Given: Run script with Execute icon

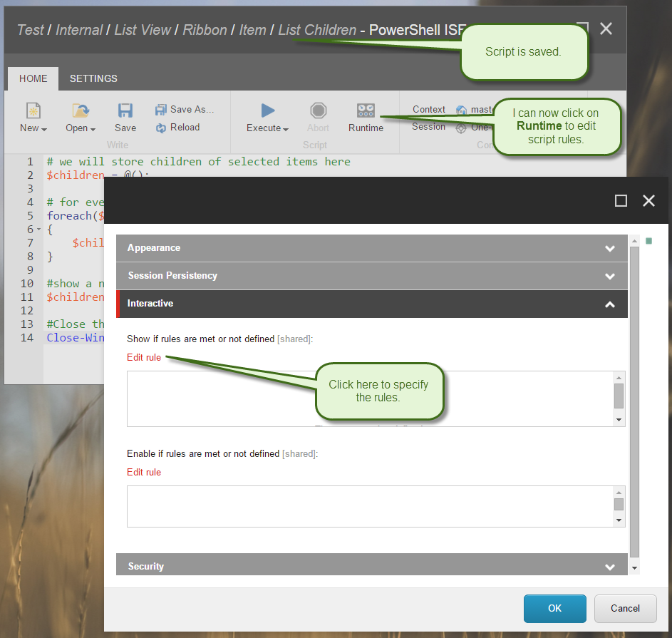Looking at the screenshot, I should tap(267, 110).
